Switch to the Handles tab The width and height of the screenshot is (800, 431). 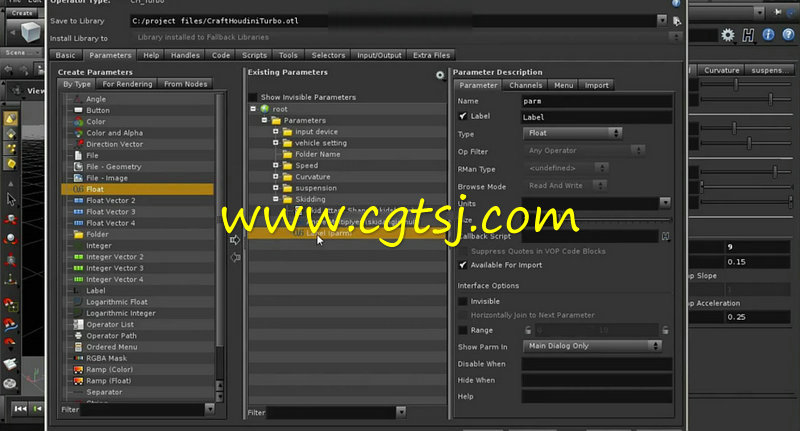(185, 55)
